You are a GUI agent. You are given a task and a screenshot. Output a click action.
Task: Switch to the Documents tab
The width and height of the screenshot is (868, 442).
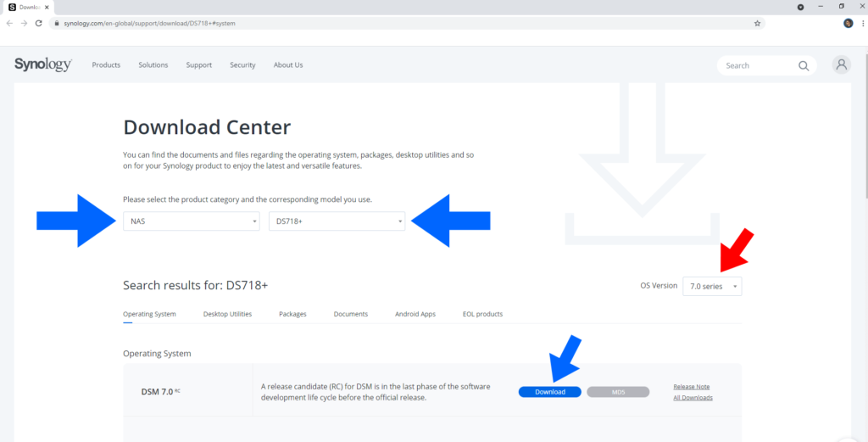click(x=350, y=314)
